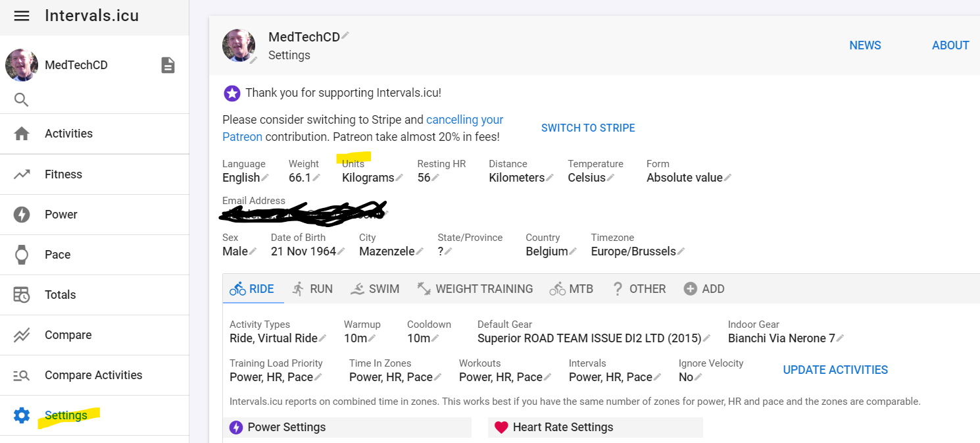Viewport: 980px width, 443px height.
Task: Click the Settings gear icon
Action: coord(22,415)
